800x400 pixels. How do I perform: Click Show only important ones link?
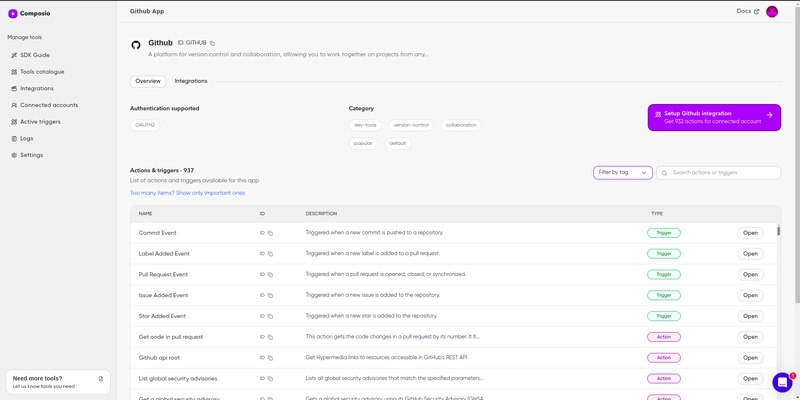[187, 193]
